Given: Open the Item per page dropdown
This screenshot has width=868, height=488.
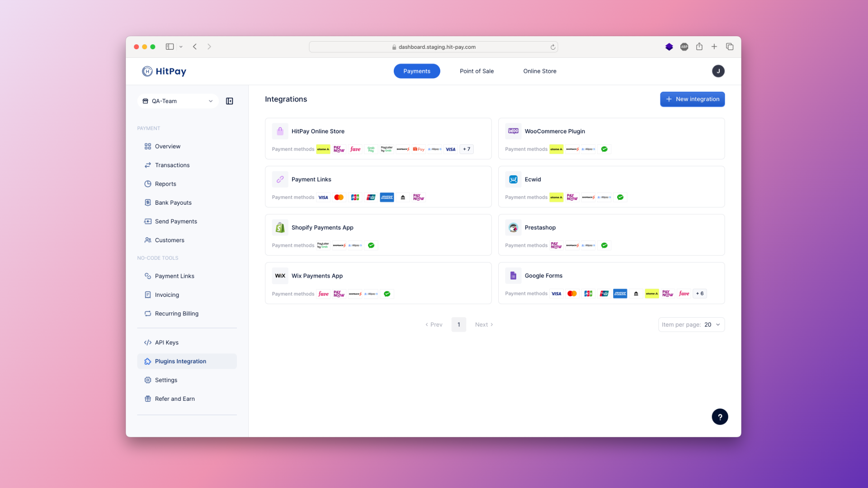Looking at the screenshot, I should (x=691, y=325).
